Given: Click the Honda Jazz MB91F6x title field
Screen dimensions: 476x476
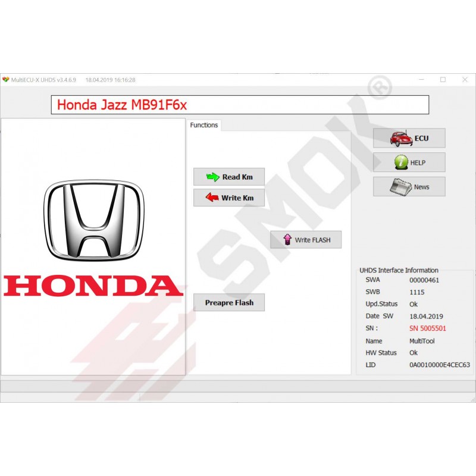Looking at the screenshot, I should pyautogui.click(x=240, y=105).
